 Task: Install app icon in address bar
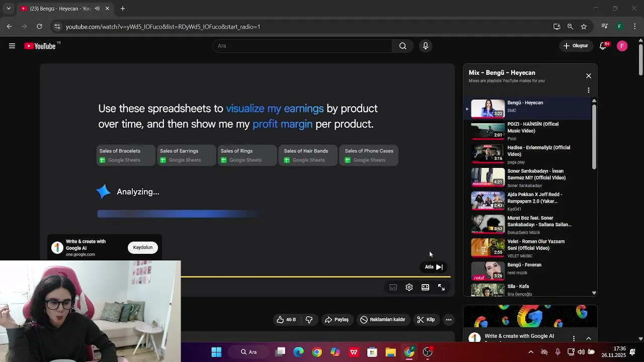click(556, 27)
